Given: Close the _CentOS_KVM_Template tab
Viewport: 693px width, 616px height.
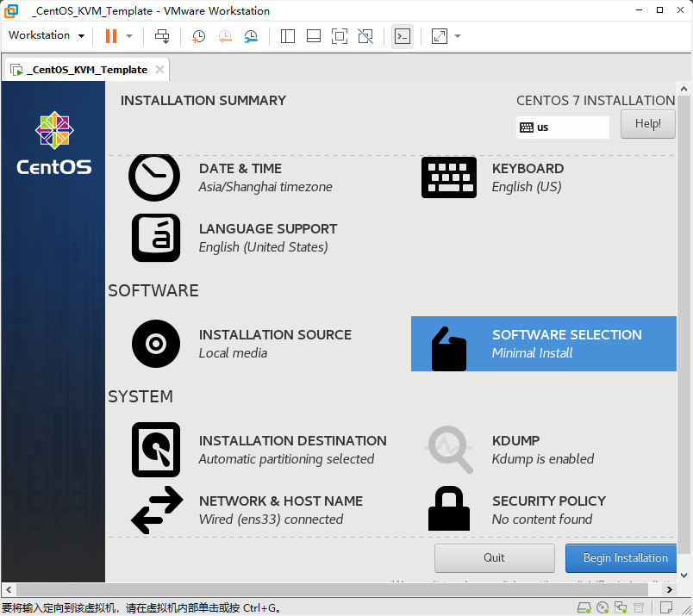Looking at the screenshot, I should (x=160, y=70).
